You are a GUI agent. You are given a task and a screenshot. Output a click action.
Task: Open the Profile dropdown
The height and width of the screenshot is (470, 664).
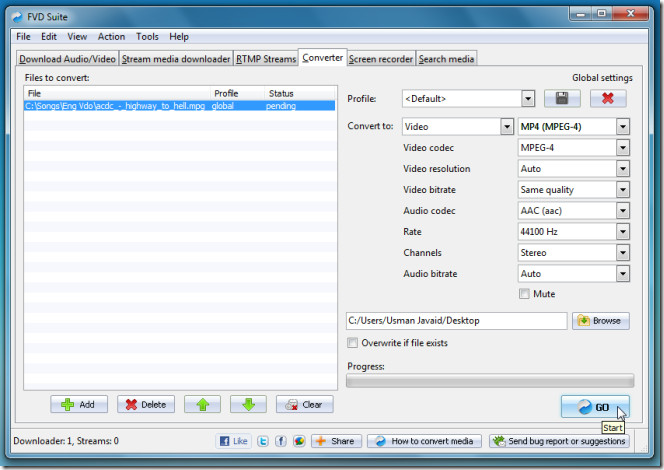528,99
